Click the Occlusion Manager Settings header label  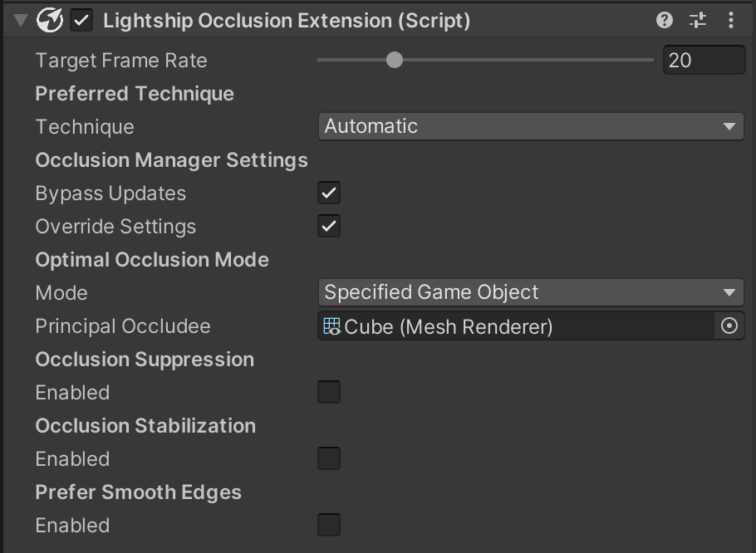point(171,159)
